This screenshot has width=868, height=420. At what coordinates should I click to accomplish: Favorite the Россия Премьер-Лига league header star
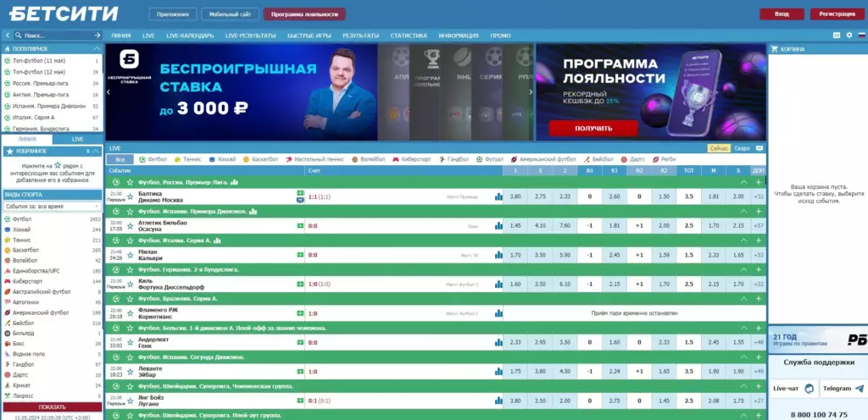pos(130,182)
